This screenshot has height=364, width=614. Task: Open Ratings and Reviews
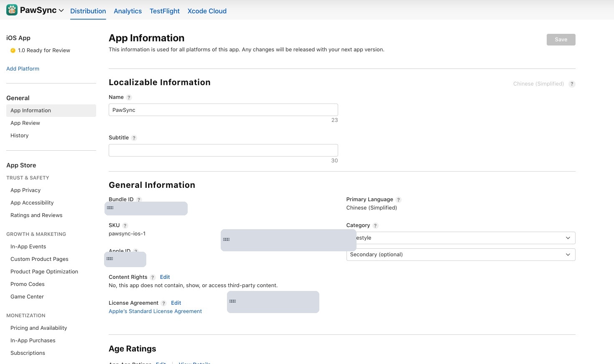pyautogui.click(x=36, y=215)
